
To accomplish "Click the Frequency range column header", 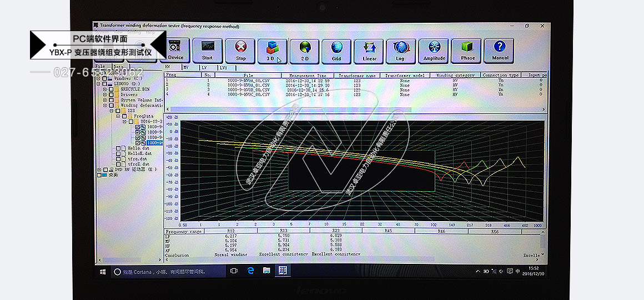I will click(184, 231).
